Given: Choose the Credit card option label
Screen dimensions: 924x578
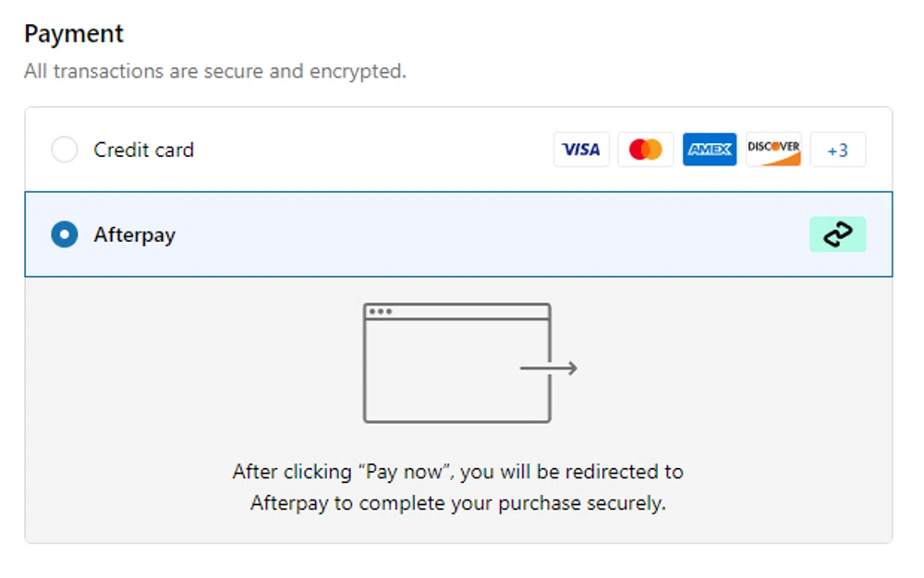Looking at the screenshot, I should tap(143, 150).
